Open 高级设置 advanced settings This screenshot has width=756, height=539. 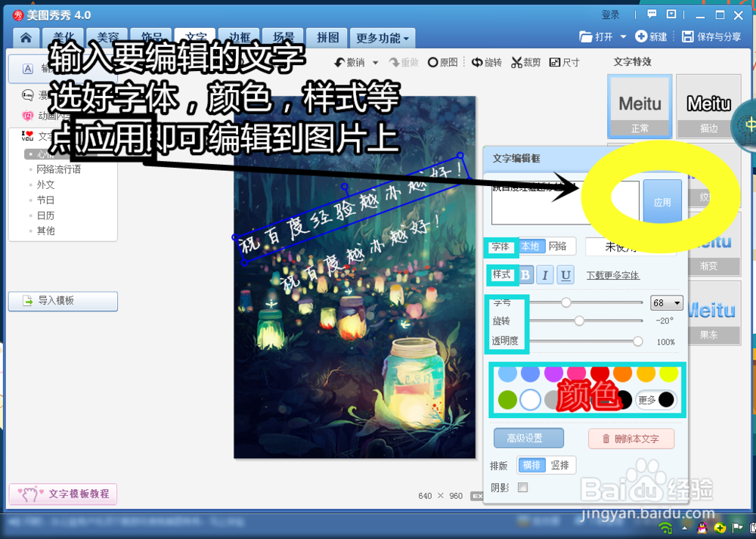pyautogui.click(x=528, y=438)
